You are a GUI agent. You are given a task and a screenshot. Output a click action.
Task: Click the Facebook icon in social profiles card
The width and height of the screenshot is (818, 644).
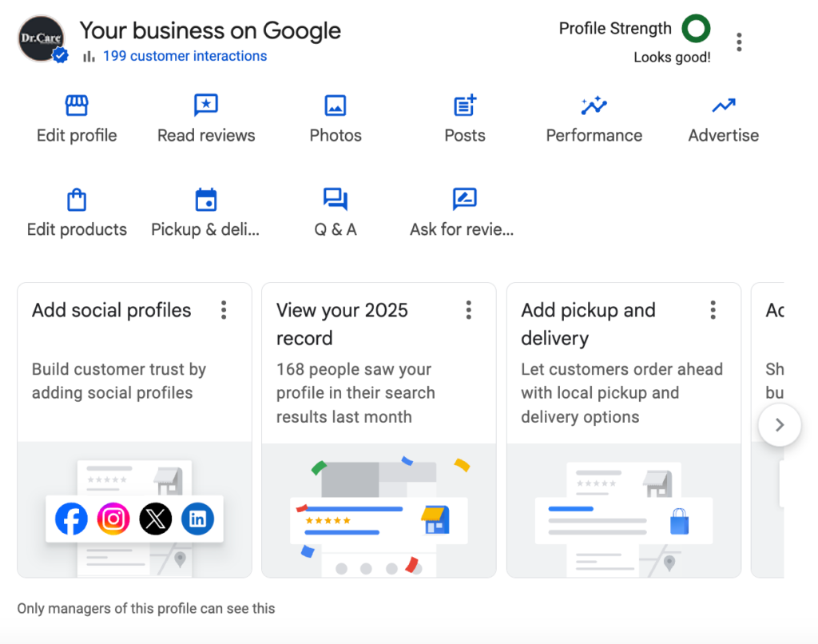click(71, 519)
